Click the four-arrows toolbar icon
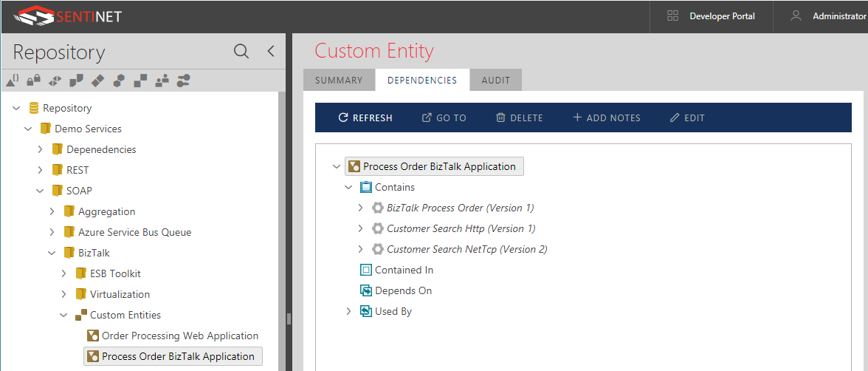Image resolution: width=868 pixels, height=371 pixels. pos(55,81)
